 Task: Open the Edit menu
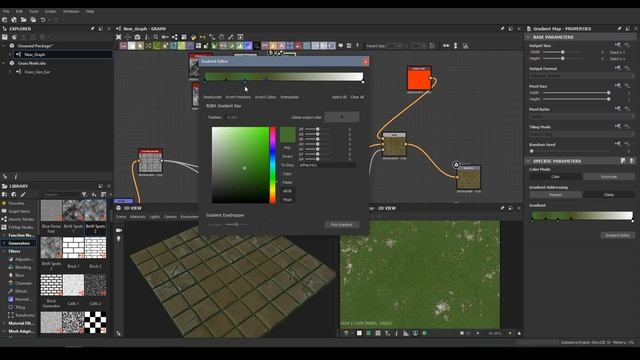click(19, 11)
